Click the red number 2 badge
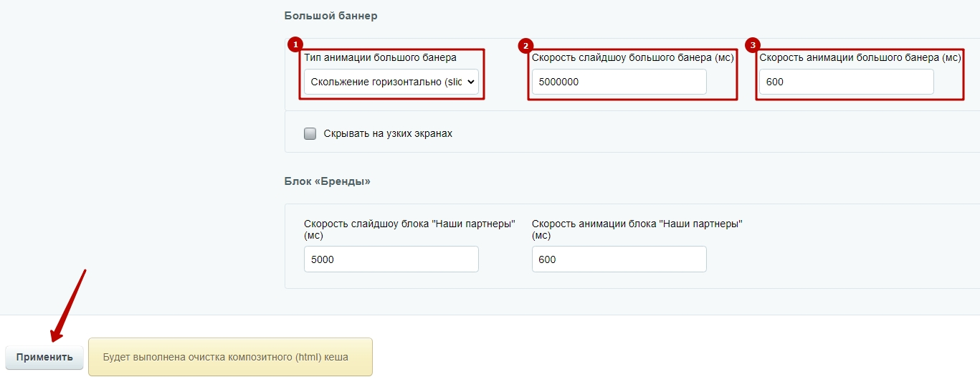Image resolution: width=980 pixels, height=382 pixels. tap(525, 45)
